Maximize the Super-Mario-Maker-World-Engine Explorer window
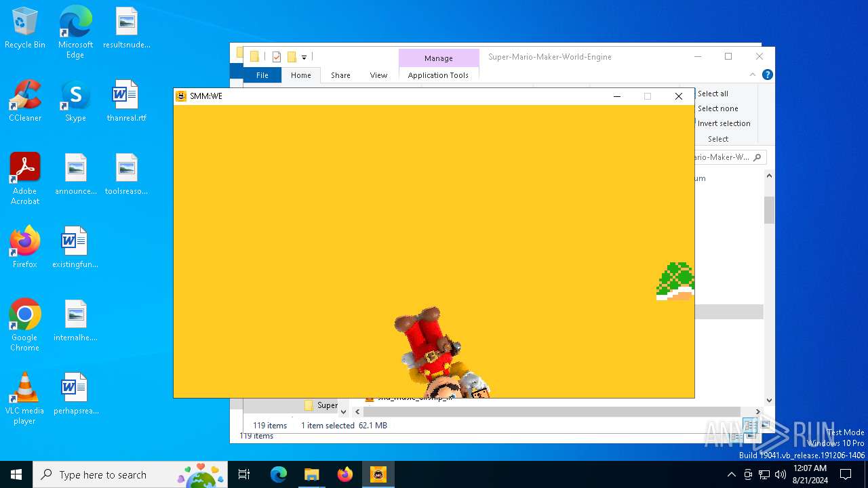The width and height of the screenshot is (868, 488). pos(728,57)
